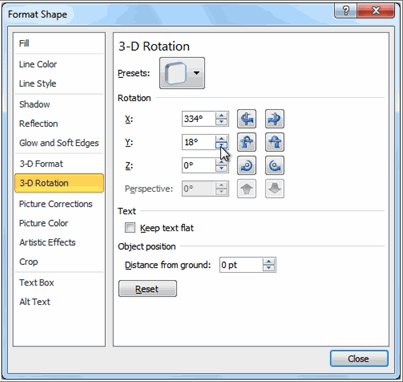Switch to Artistic Effects
Viewport: 403px width, 382px height.
(x=47, y=242)
